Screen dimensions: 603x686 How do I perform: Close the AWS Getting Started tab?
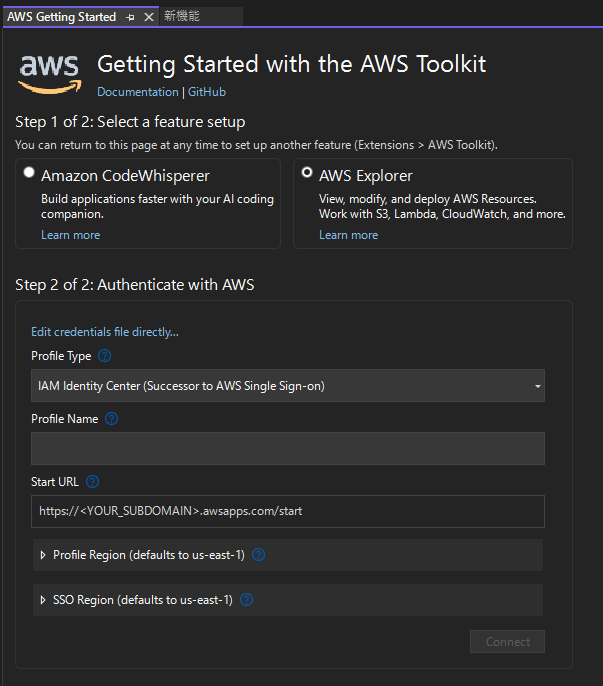coord(149,17)
